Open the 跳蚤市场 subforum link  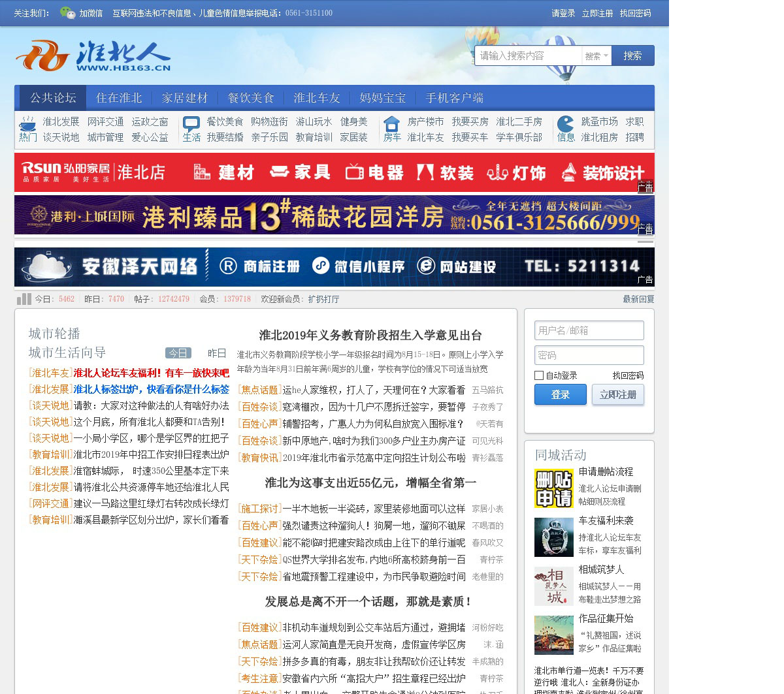tap(599, 121)
